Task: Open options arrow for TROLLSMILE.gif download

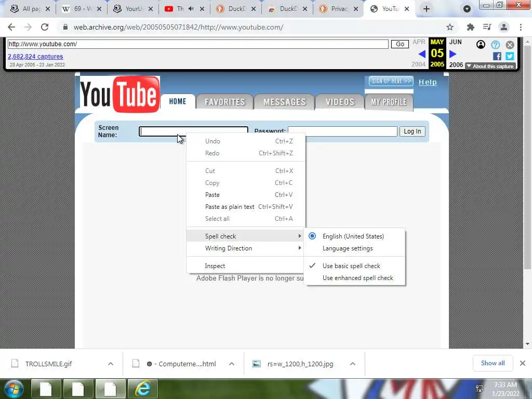Action: pos(111,364)
